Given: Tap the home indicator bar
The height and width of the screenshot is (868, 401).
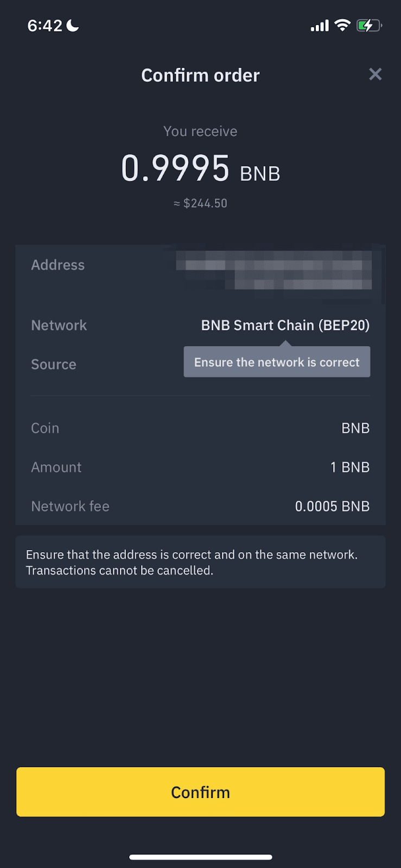Looking at the screenshot, I should pyautogui.click(x=200, y=857).
